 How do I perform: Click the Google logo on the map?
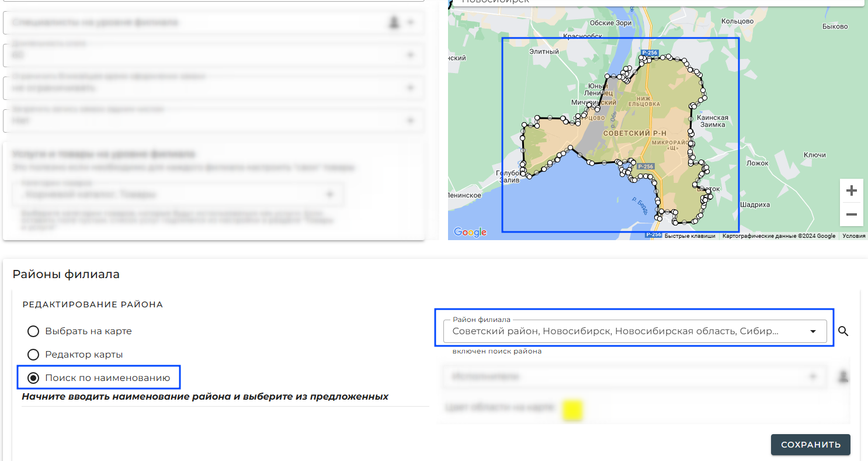click(x=470, y=232)
